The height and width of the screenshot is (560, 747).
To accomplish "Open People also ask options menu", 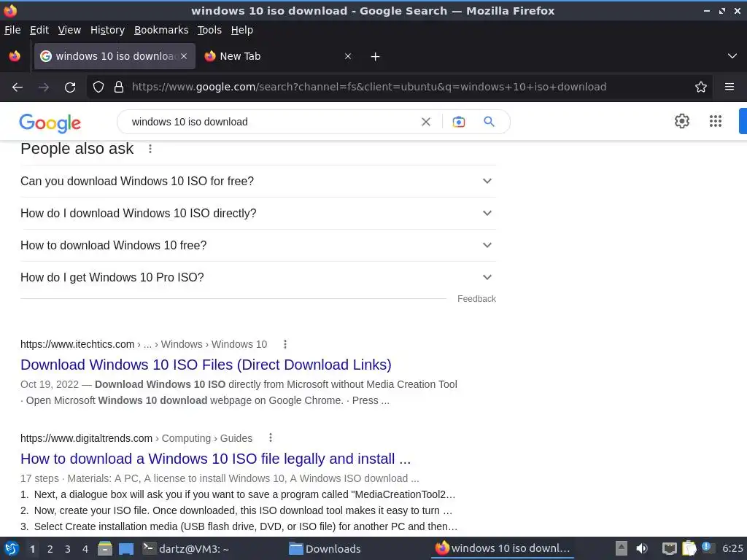I will pos(150,149).
